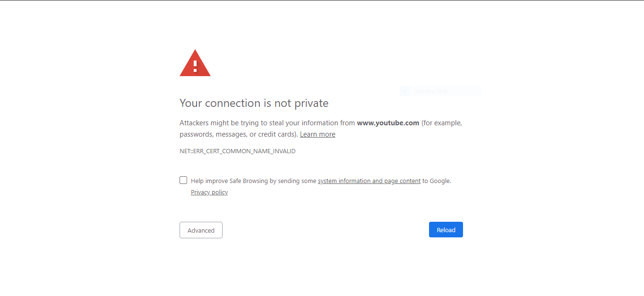The height and width of the screenshot is (296, 644).
Task: Click the NET::ERR_CERT_COMMON_NAME_INVALID error code
Action: click(237, 151)
